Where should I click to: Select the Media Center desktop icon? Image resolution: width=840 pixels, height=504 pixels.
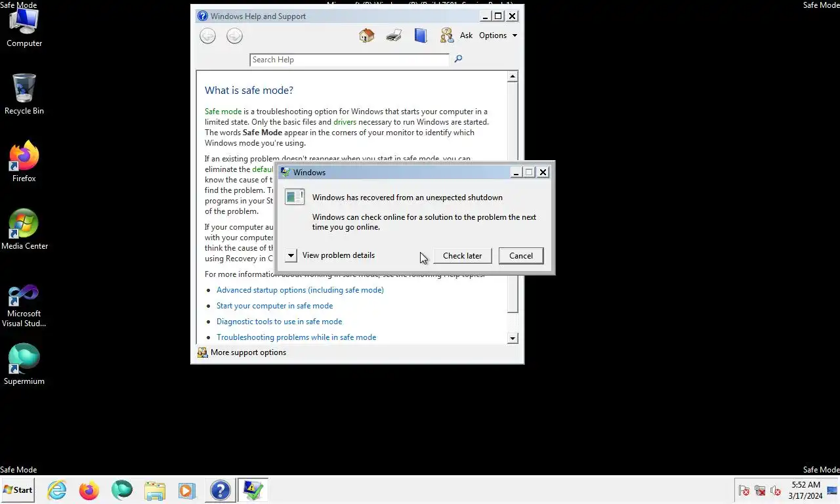click(x=24, y=229)
